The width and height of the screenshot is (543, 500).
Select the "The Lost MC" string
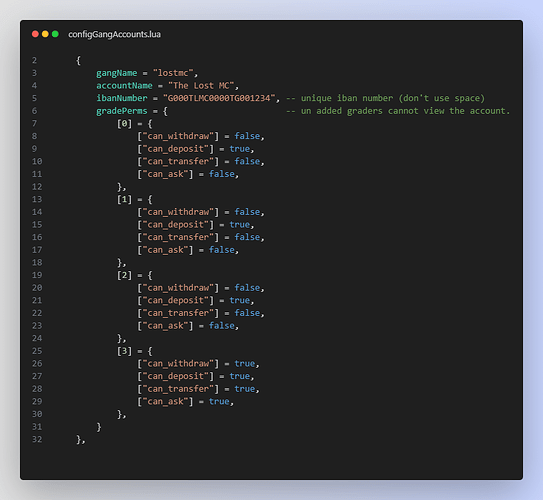201,86
